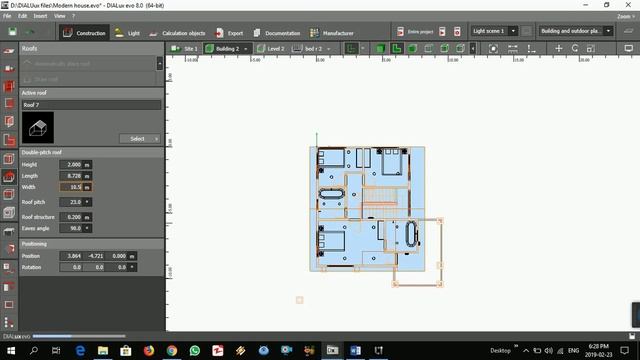Expand the Building 2 dropdown arrow
640x360 pixels.
246,49
